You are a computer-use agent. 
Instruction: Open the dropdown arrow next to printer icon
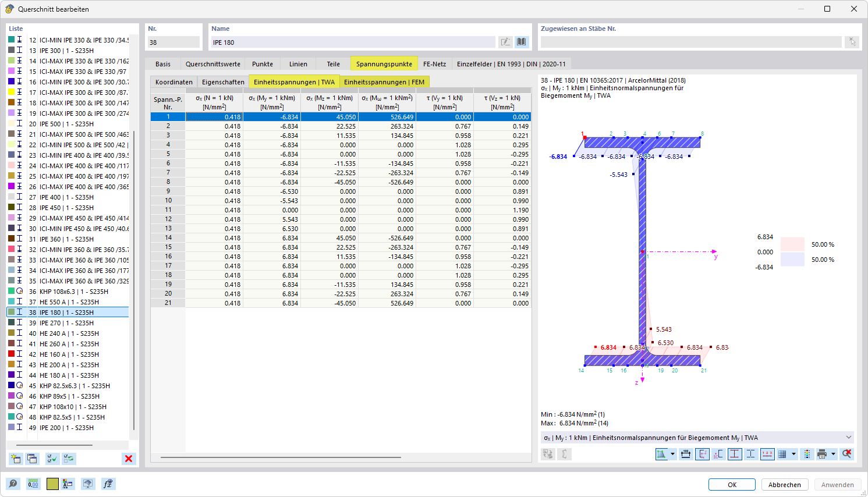(x=833, y=454)
